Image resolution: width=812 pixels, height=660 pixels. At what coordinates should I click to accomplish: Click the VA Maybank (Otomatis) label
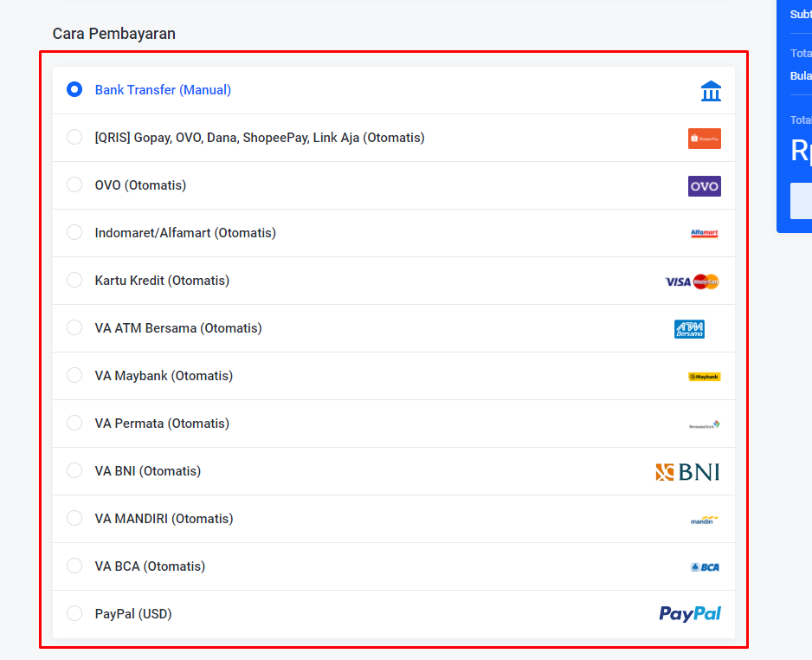tap(164, 376)
